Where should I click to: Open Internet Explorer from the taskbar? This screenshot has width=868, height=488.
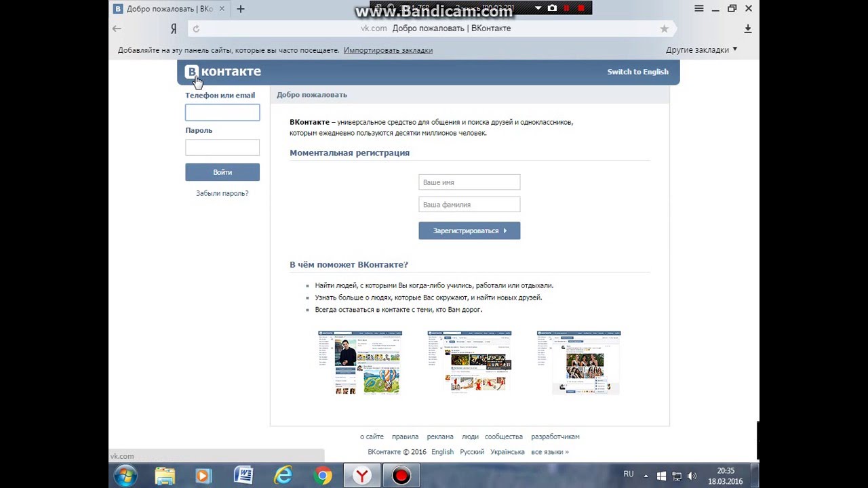[283, 476]
